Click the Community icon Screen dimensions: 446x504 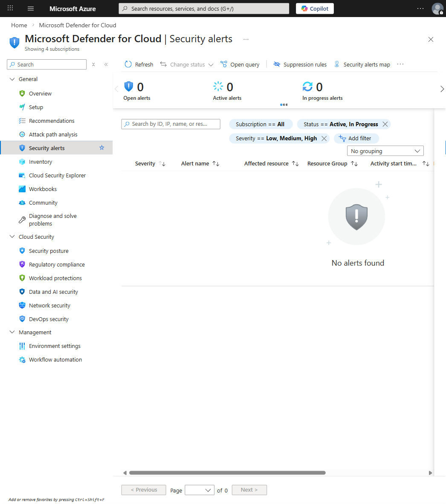click(x=22, y=203)
